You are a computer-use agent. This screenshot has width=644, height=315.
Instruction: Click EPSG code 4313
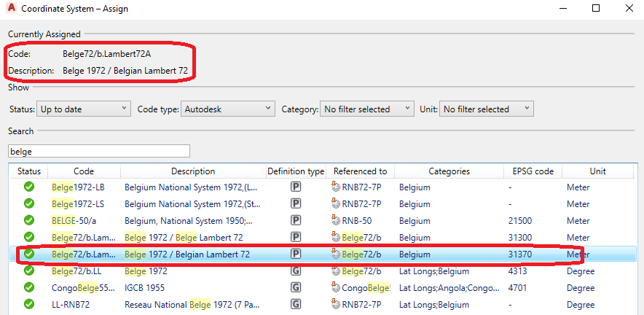pos(517,271)
